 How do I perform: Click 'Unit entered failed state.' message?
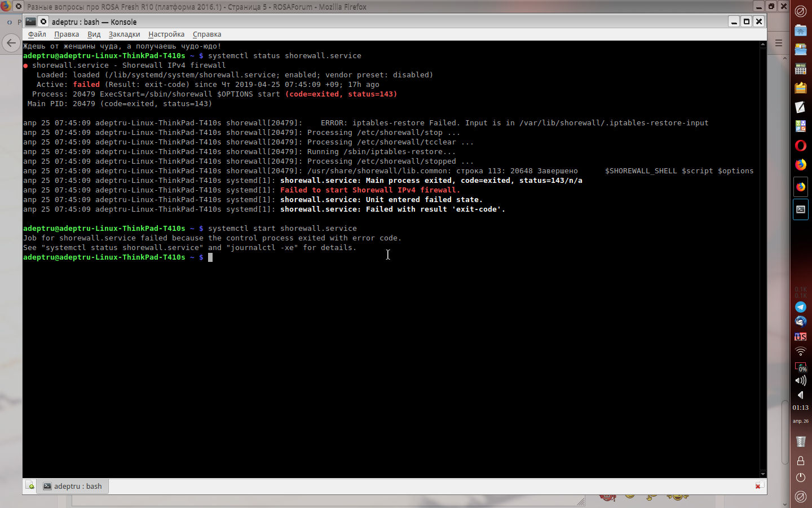[425, 200]
